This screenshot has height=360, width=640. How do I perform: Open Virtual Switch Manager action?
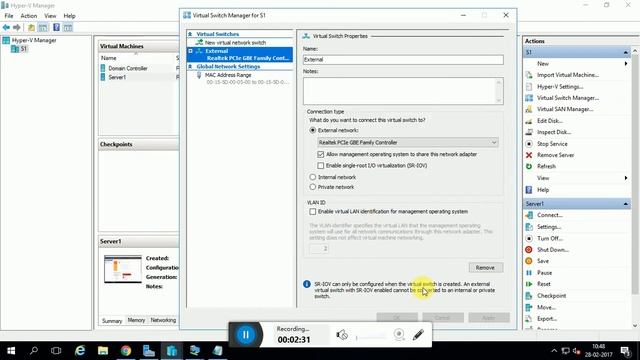[568, 98]
